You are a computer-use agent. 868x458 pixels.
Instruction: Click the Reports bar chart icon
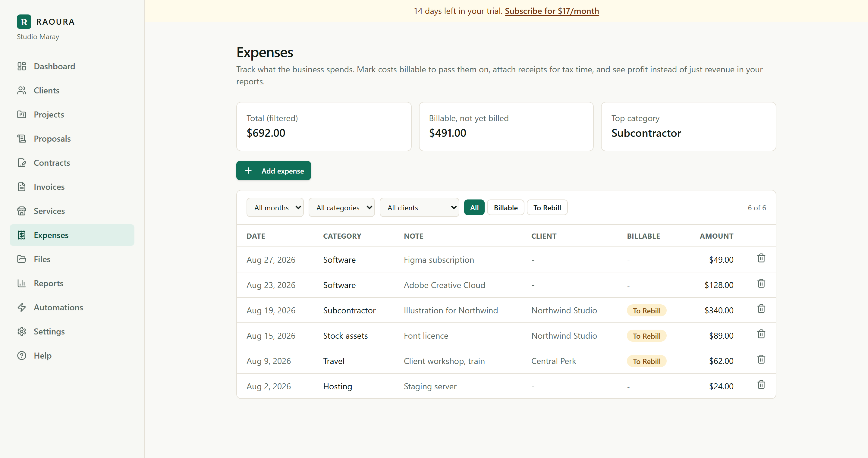22,283
